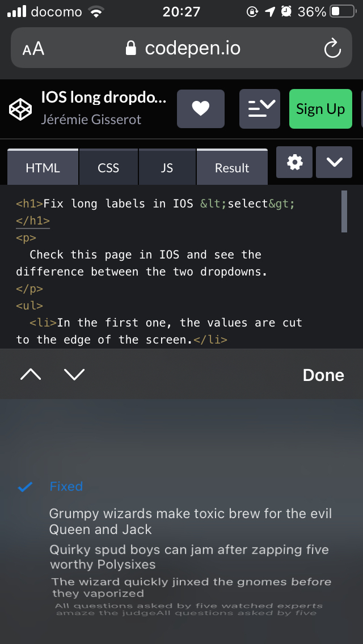Viewport: 363px width, 644px height.
Task: Go to previous field with up chevron
Action: (x=31, y=374)
